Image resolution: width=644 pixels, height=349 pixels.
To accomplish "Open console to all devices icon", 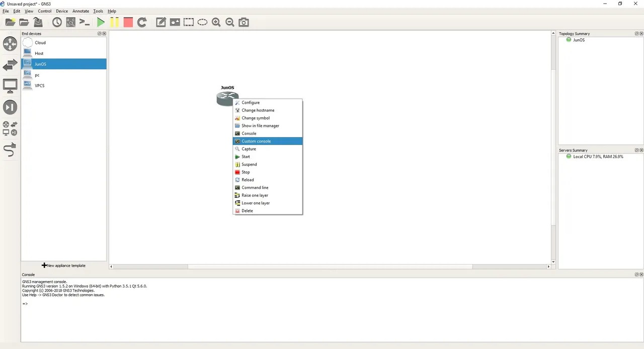I will pos(85,22).
